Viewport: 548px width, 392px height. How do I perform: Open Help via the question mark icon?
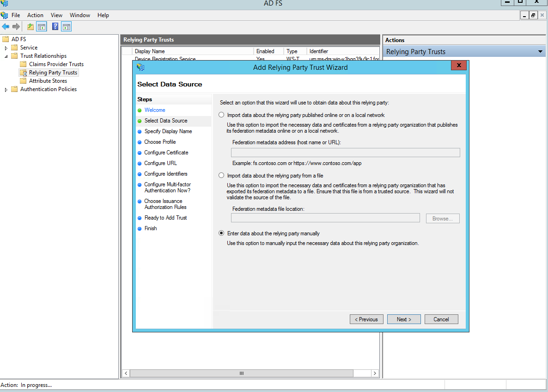coord(55,27)
